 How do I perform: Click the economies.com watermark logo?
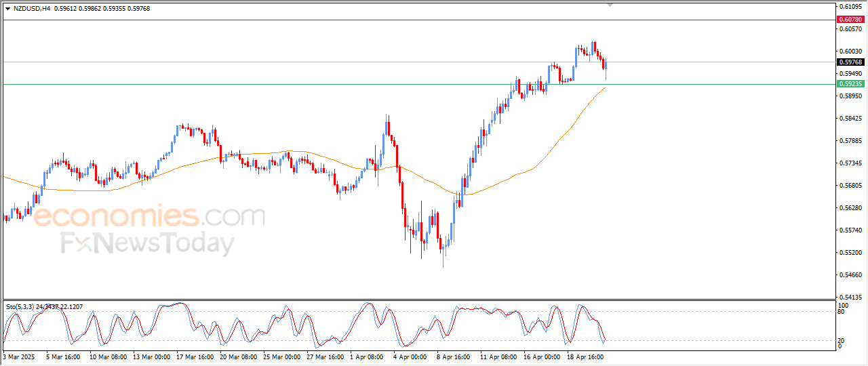pos(149,217)
